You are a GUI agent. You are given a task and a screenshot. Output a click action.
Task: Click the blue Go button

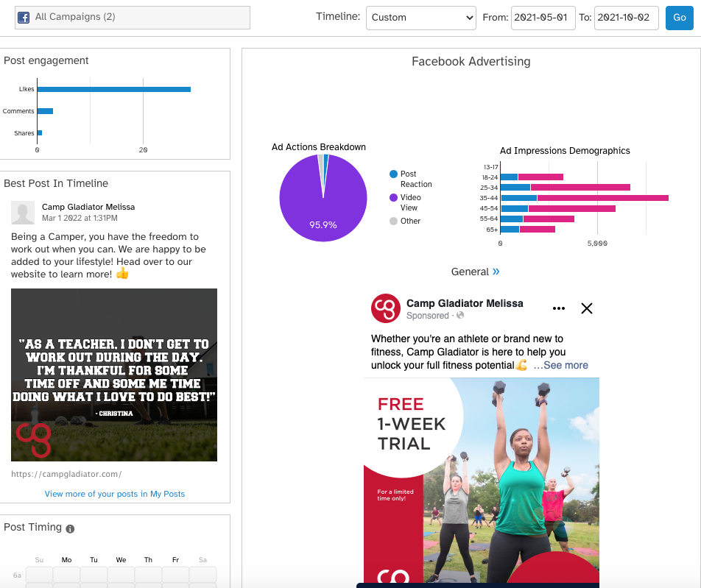(679, 18)
